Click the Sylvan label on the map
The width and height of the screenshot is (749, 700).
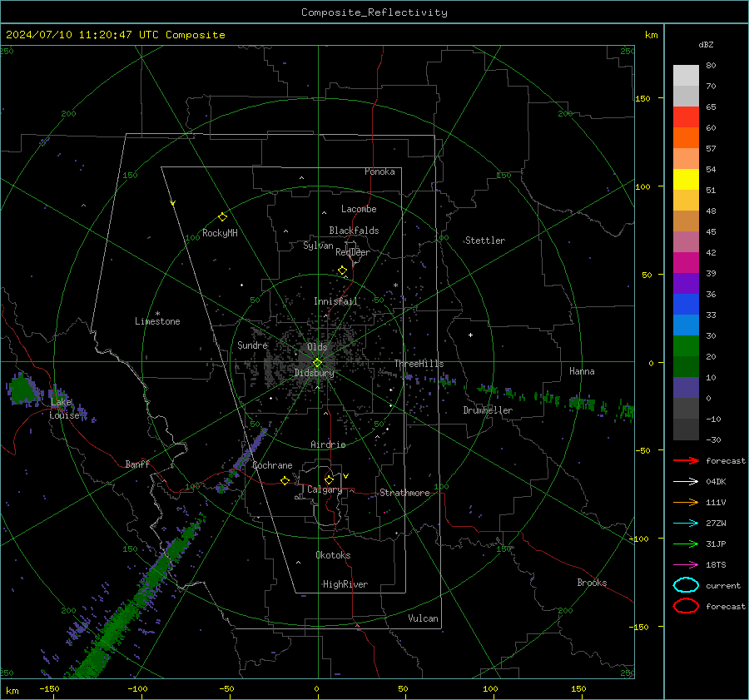click(x=318, y=246)
